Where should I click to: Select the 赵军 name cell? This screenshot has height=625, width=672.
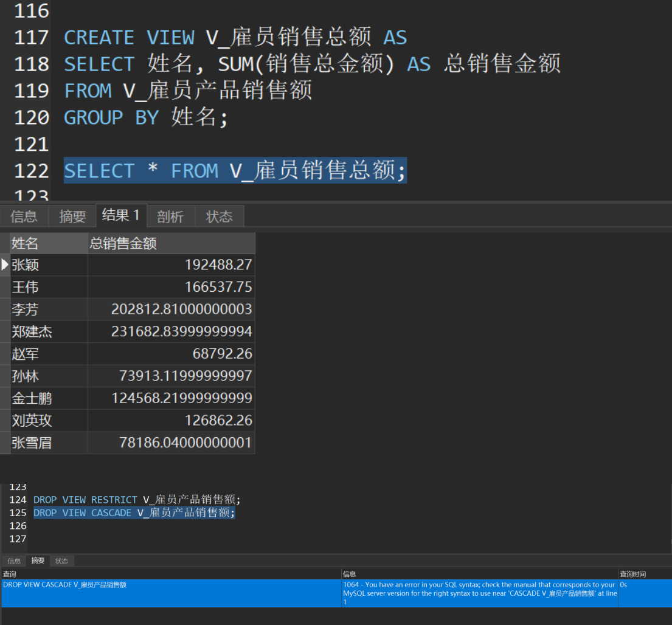(49, 354)
